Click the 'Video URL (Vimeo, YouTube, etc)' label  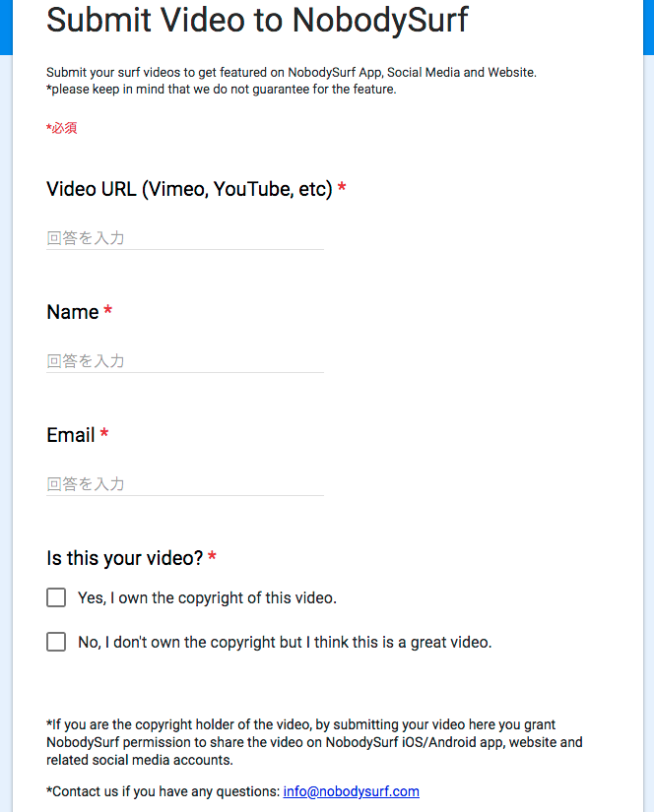[189, 189]
